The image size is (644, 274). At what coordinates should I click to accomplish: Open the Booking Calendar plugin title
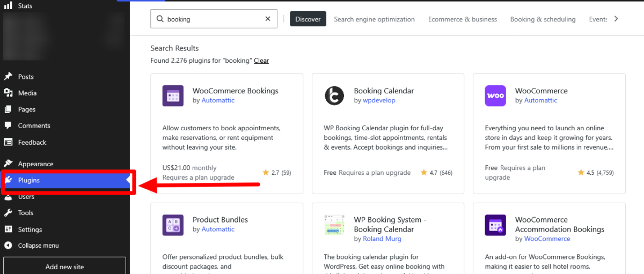384,91
